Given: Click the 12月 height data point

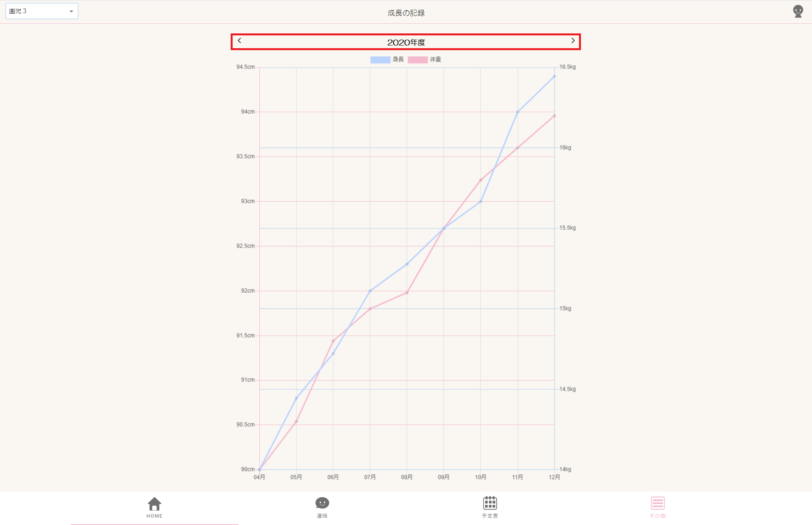Looking at the screenshot, I should 554,77.
